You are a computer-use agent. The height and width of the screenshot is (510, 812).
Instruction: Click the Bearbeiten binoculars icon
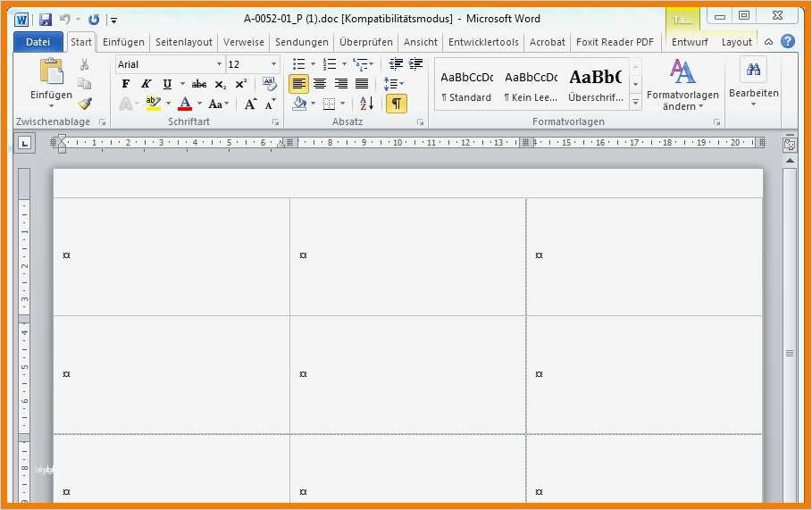pyautogui.click(x=753, y=70)
